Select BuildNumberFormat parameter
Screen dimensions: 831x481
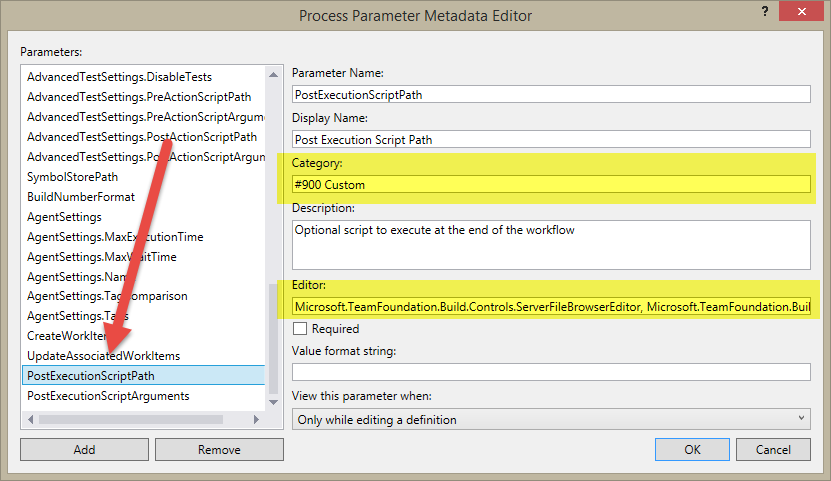point(81,196)
